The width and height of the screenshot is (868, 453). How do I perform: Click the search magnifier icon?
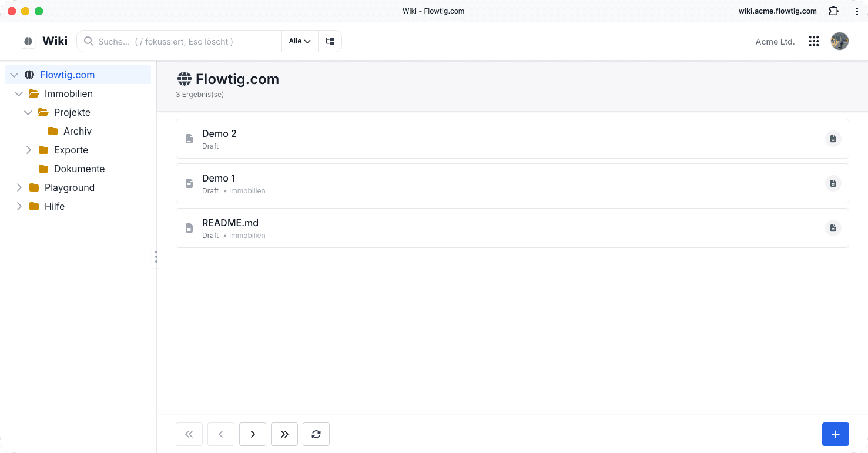click(x=89, y=41)
